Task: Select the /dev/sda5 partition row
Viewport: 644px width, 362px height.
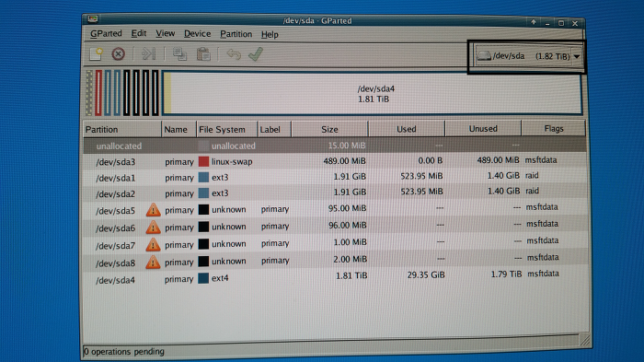Action: click(334, 209)
